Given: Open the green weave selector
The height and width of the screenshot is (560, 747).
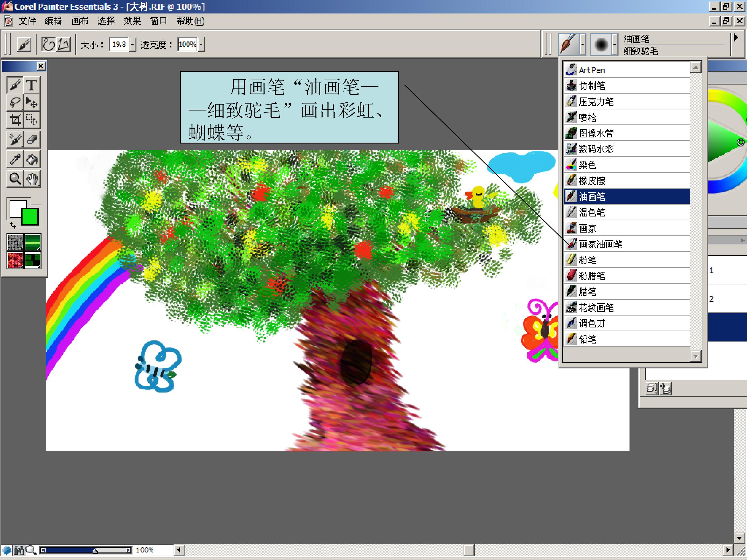Looking at the screenshot, I should 33,260.
